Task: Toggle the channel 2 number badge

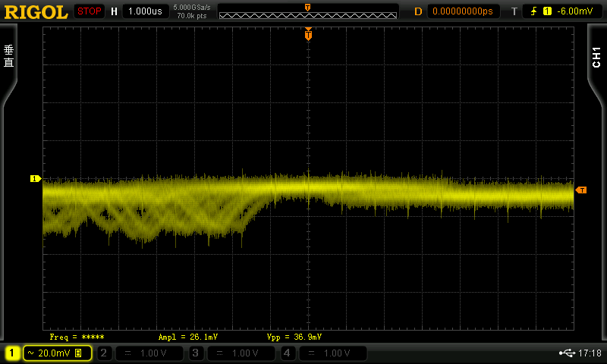Action: [103, 353]
